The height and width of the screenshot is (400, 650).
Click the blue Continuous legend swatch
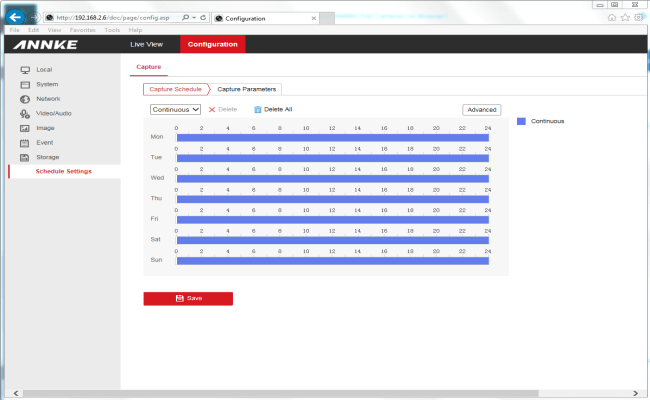pyautogui.click(x=521, y=121)
